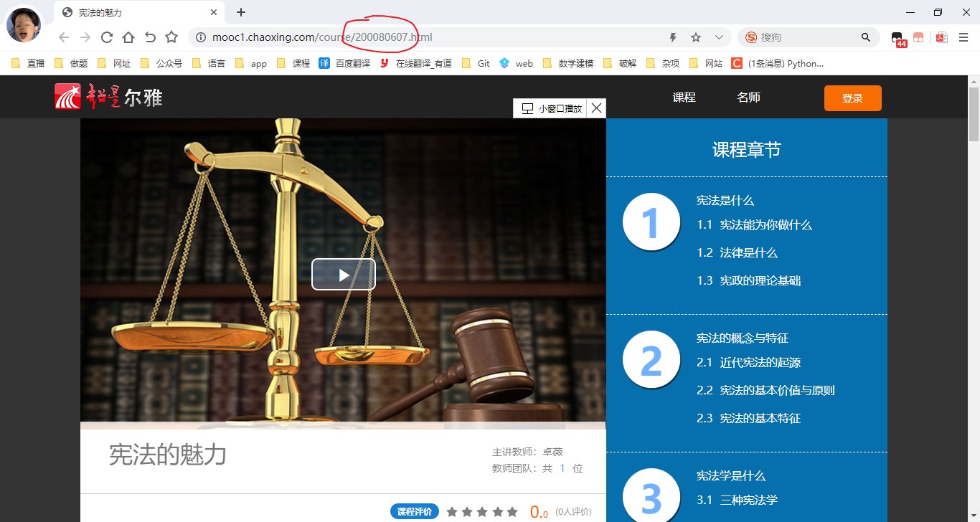
Task: Play the course video
Action: [343, 275]
